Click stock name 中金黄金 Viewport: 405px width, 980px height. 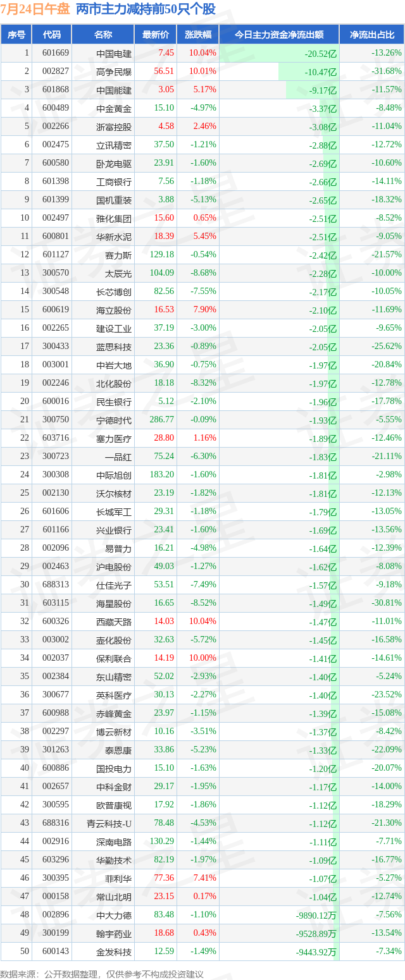tap(114, 108)
